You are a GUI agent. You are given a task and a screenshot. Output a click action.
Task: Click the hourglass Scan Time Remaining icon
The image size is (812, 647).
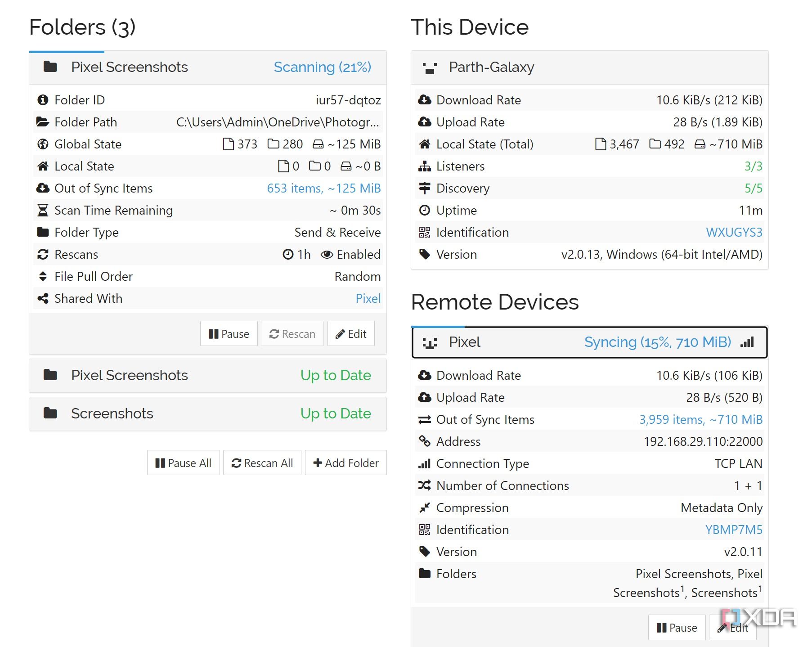pyautogui.click(x=43, y=210)
